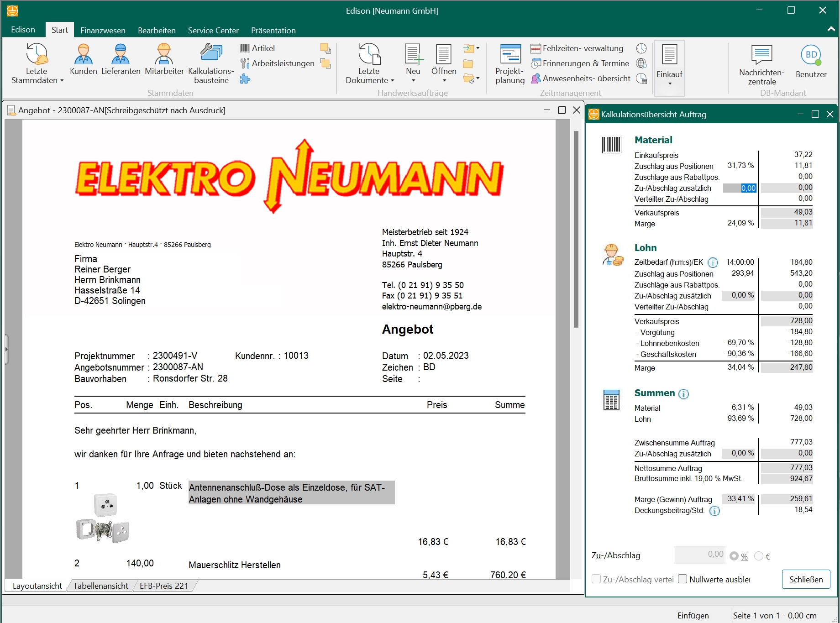Switch to the Start ribbon tab
This screenshot has height=623, width=840.
click(59, 30)
